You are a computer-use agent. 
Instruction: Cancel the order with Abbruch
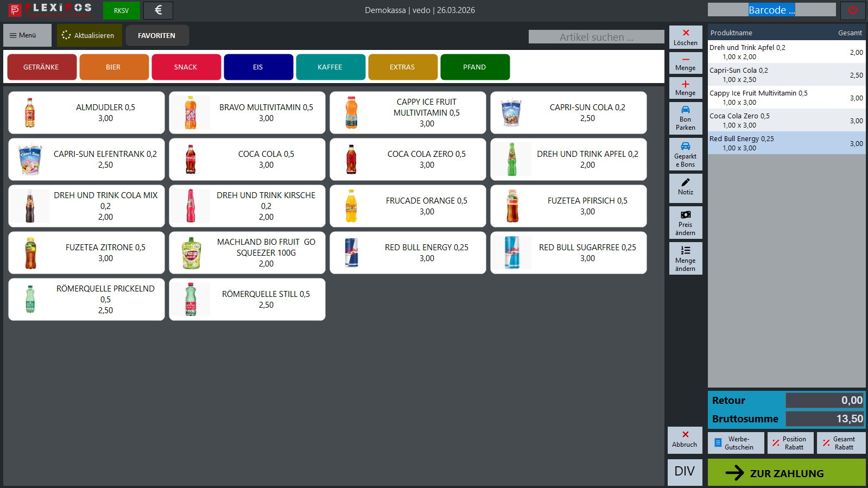(x=684, y=440)
